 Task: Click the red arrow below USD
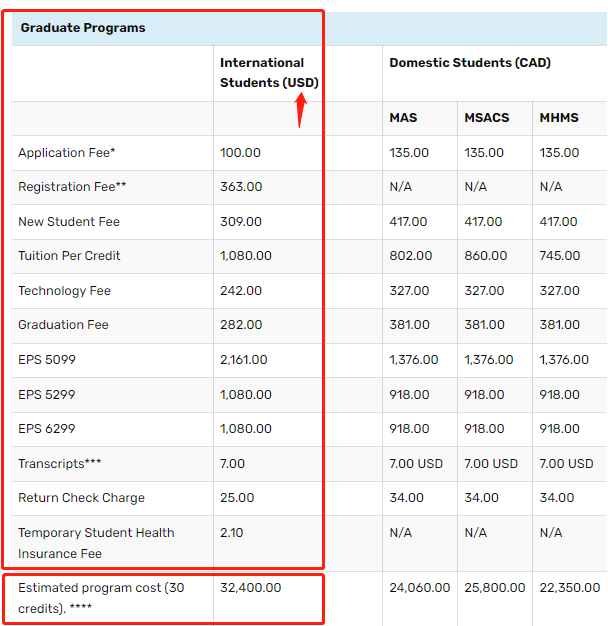pos(300,110)
